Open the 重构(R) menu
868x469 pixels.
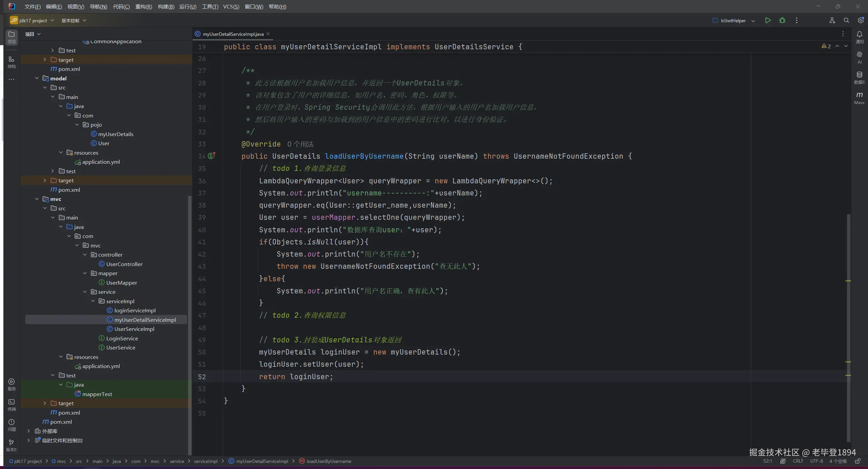(144, 6)
